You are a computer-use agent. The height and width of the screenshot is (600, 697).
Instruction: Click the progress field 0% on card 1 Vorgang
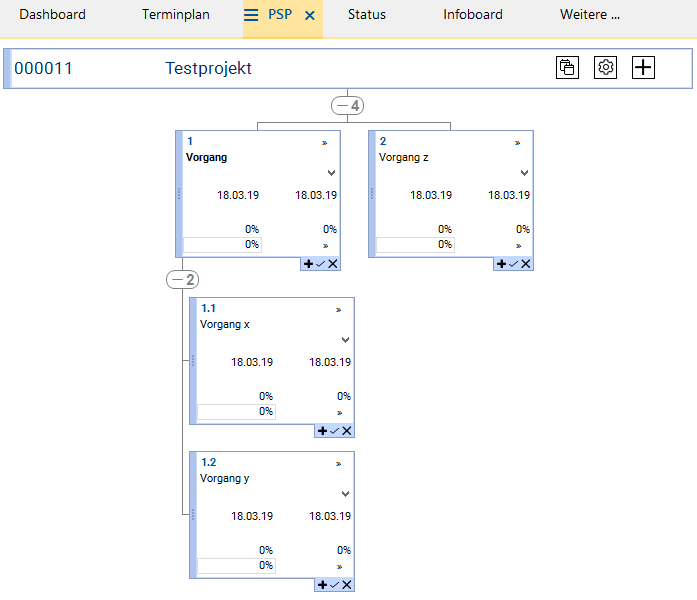point(222,244)
